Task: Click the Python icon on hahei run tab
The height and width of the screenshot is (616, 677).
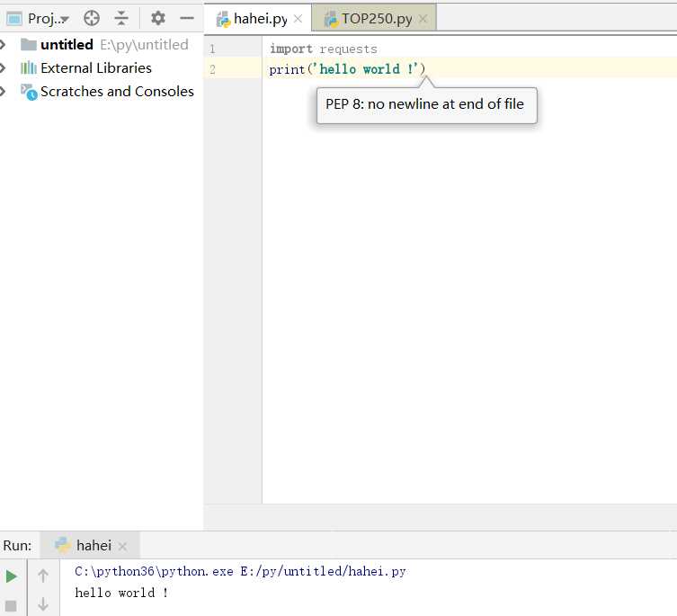Action: click(63, 545)
